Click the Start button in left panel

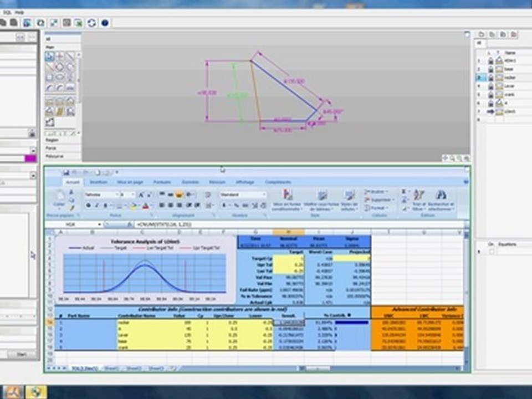[x=22, y=354]
